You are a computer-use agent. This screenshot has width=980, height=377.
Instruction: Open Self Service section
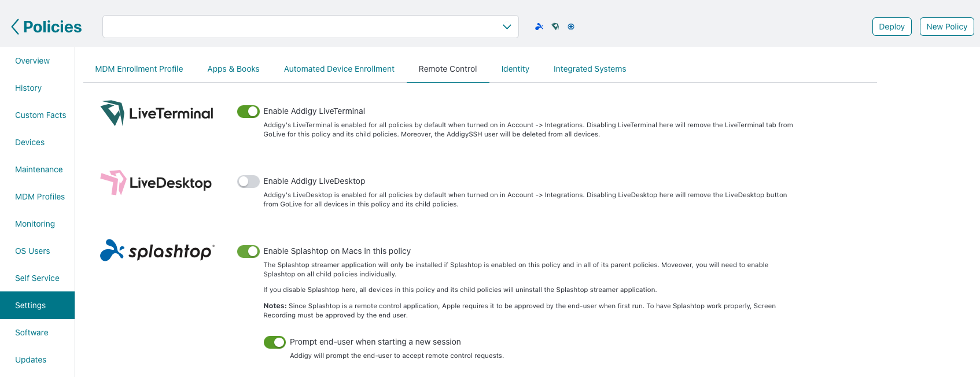click(37, 278)
